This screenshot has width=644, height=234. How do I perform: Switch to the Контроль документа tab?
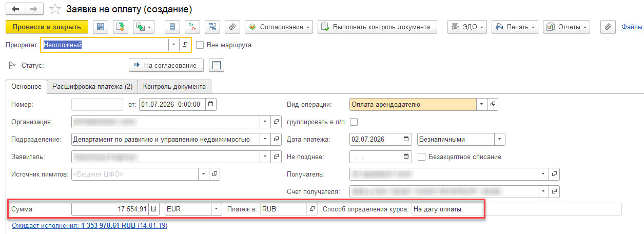(174, 87)
